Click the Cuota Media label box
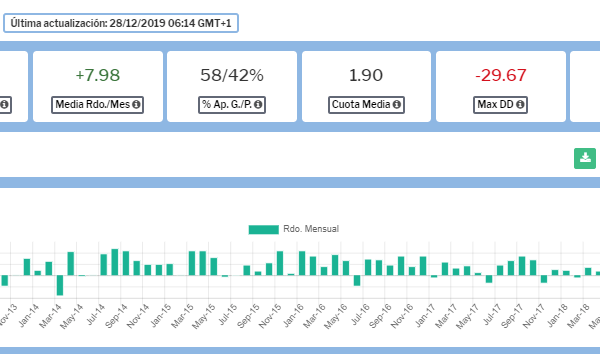The height and width of the screenshot is (360, 600). (366, 104)
